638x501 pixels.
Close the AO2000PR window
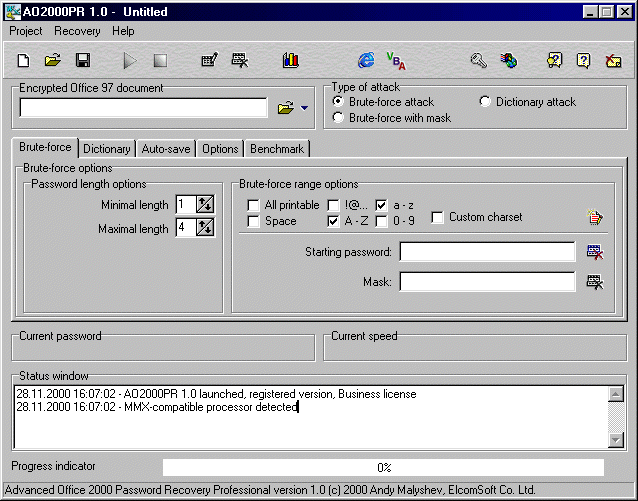(624, 12)
